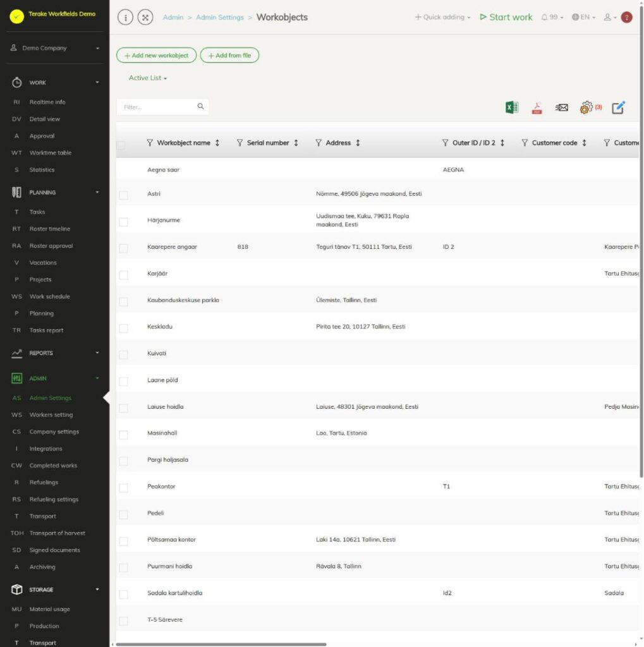The width and height of the screenshot is (644, 647).
Task: Sort by Serial number arrows
Action: click(296, 143)
